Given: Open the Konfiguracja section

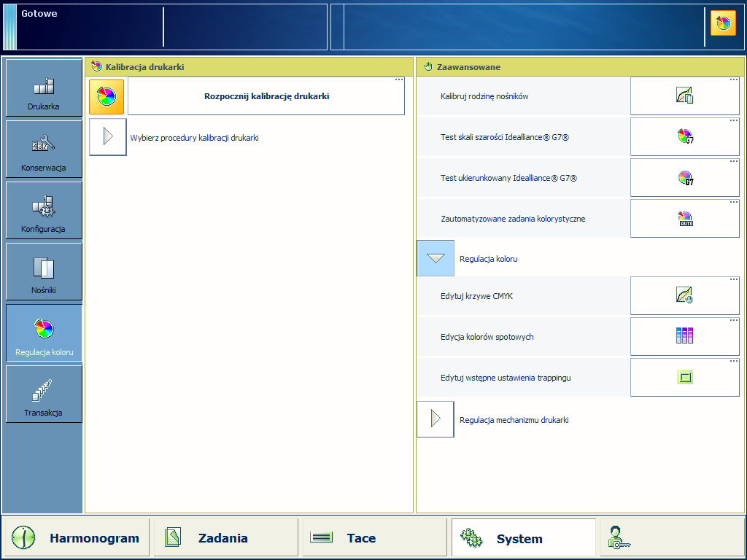Looking at the screenshot, I should click(x=44, y=210).
